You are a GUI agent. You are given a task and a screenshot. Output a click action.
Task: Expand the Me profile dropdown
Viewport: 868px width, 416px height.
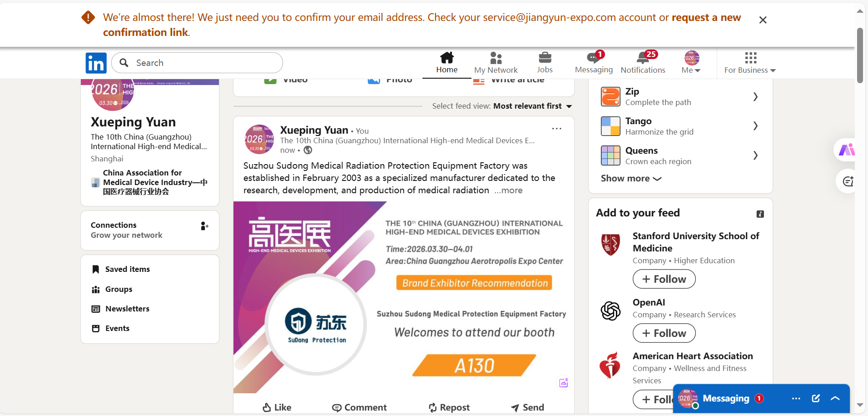pos(691,62)
